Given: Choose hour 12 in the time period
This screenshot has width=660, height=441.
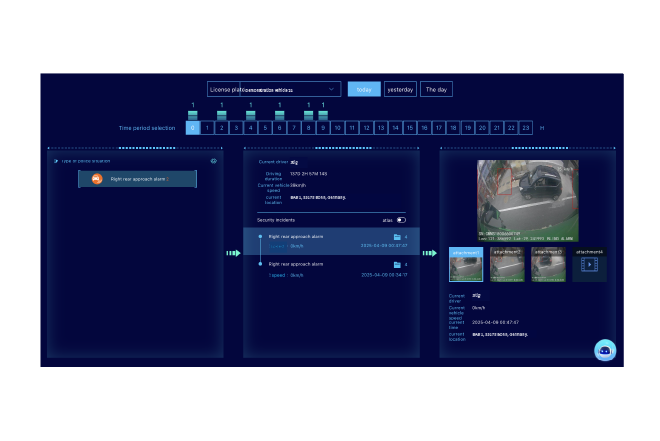Looking at the screenshot, I should [x=367, y=128].
